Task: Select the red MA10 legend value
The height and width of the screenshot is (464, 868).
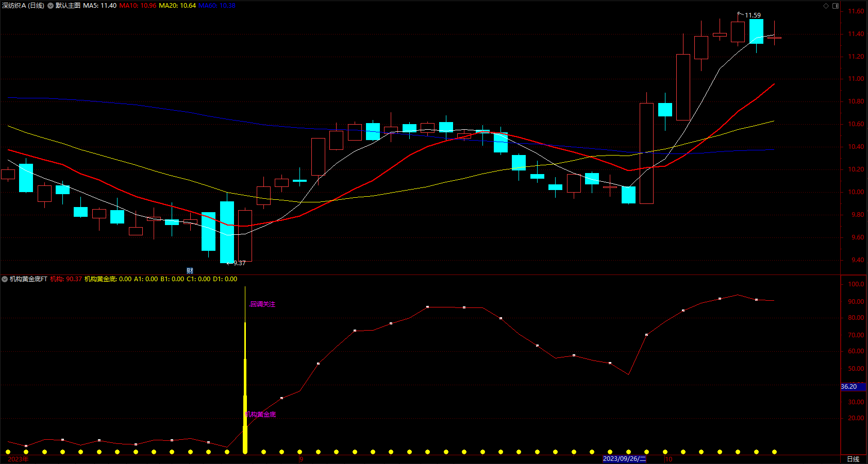Action: tap(138, 6)
